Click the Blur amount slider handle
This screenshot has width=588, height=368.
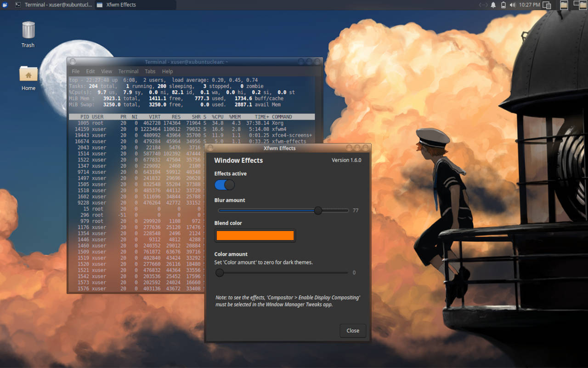click(x=318, y=210)
